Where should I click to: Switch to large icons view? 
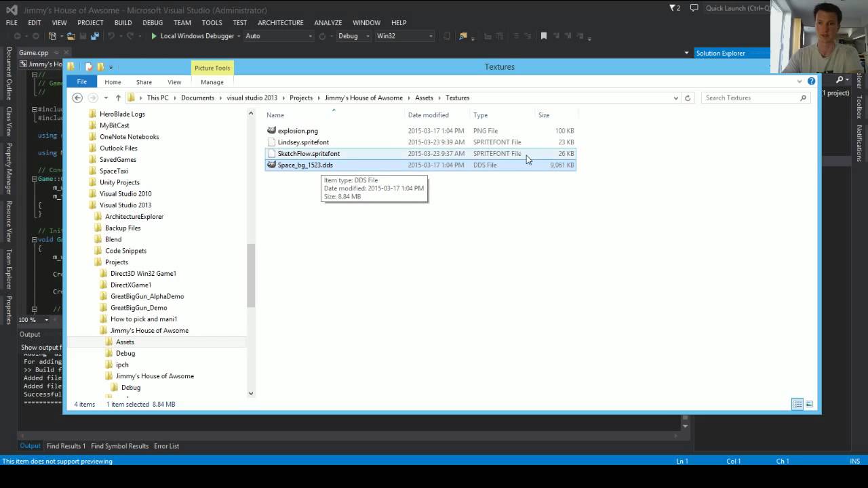[x=809, y=404]
